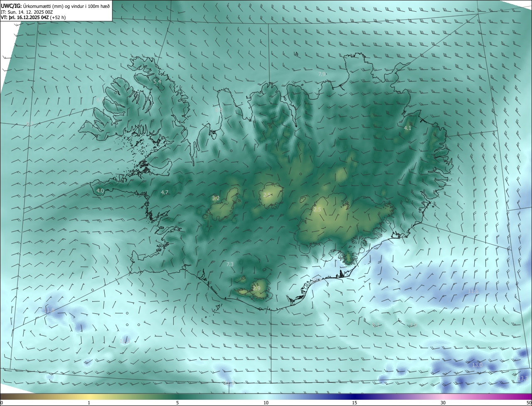
Task: Click the '10' tick label on the color scale
Action: pyautogui.click(x=266, y=403)
